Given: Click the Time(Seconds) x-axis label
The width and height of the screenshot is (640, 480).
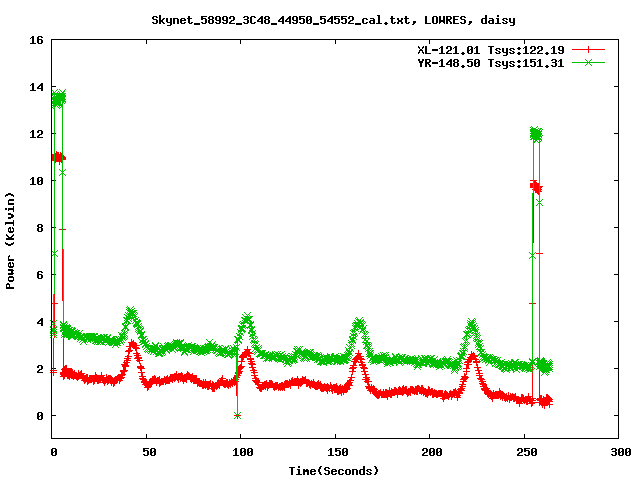Looking at the screenshot, I should click(x=334, y=471).
